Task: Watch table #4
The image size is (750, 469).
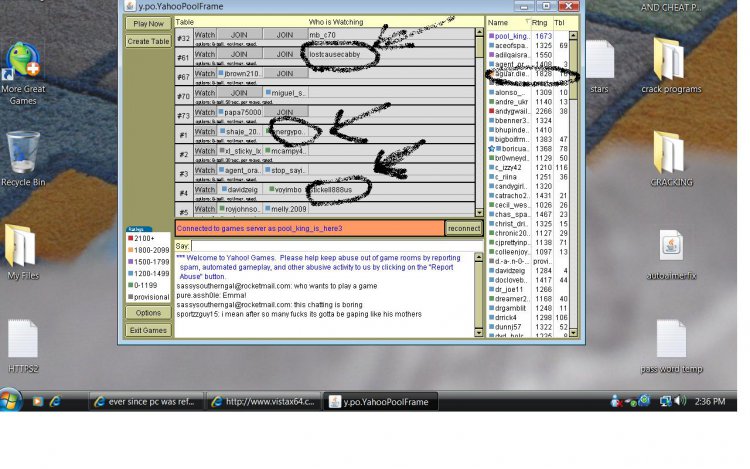Action: [205, 189]
